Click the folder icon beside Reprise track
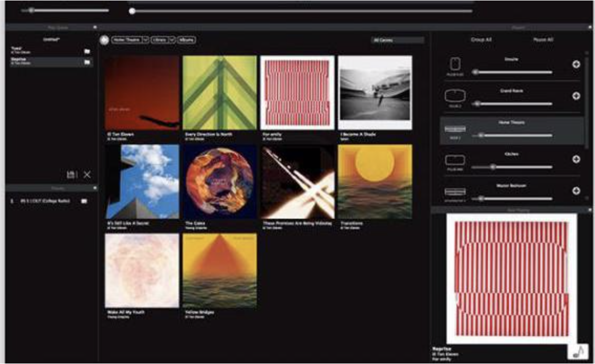Viewport: 595px width, 364px height. (x=87, y=62)
